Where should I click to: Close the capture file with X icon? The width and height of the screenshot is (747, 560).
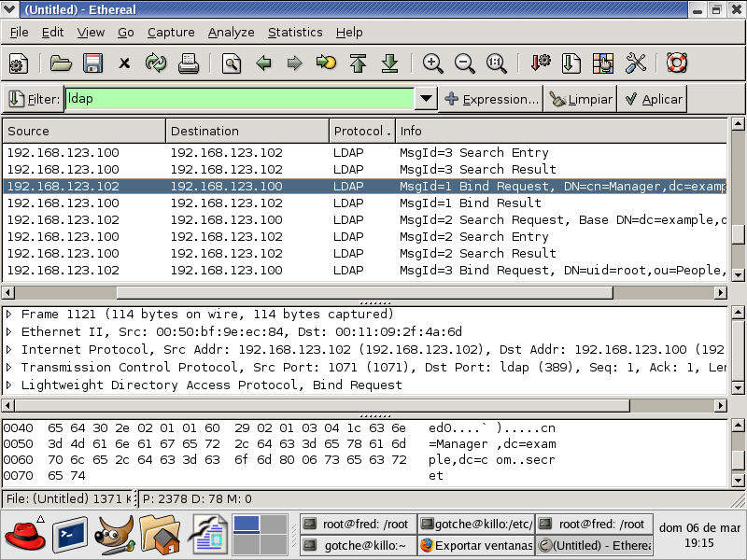pos(124,63)
